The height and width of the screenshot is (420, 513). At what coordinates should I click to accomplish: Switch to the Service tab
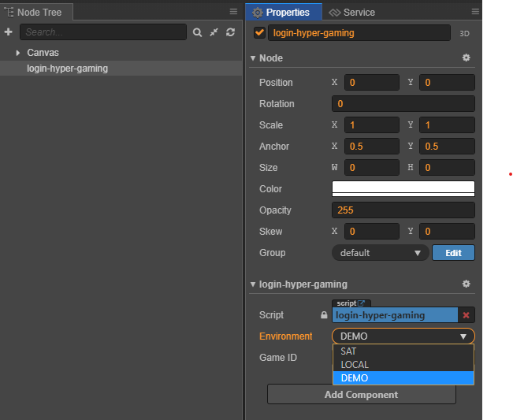coord(352,13)
